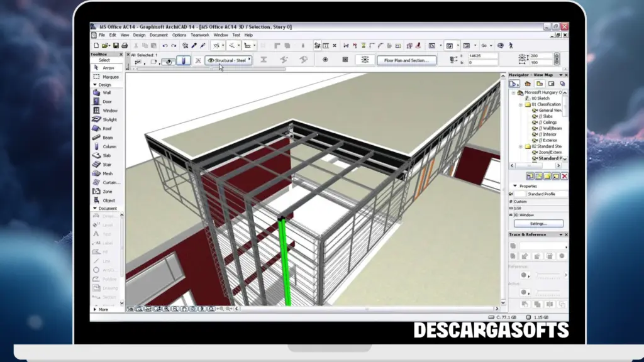
Task: Select the Slab tool
Action: tap(106, 155)
